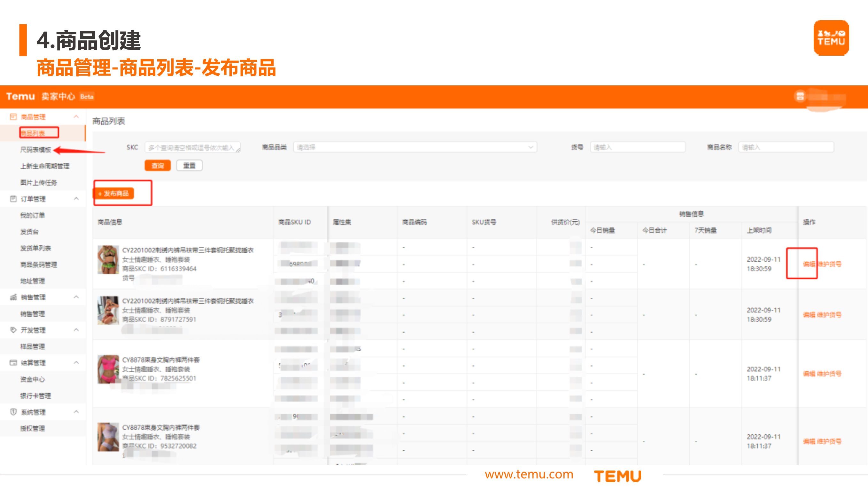Click the 商品SKU ID column header

[x=295, y=222]
